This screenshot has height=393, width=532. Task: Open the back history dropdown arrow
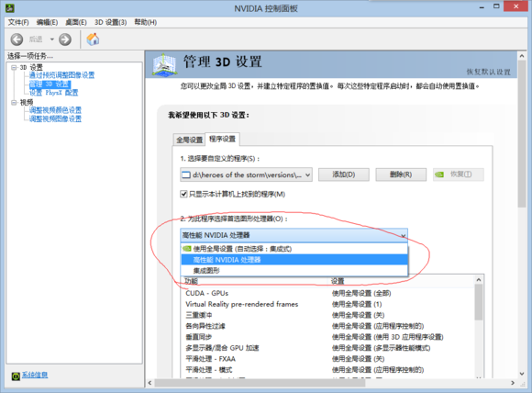pos(52,39)
